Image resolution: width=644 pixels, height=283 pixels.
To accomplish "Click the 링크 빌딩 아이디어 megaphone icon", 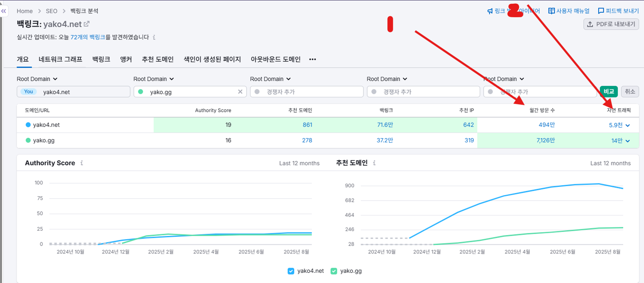I will [490, 11].
